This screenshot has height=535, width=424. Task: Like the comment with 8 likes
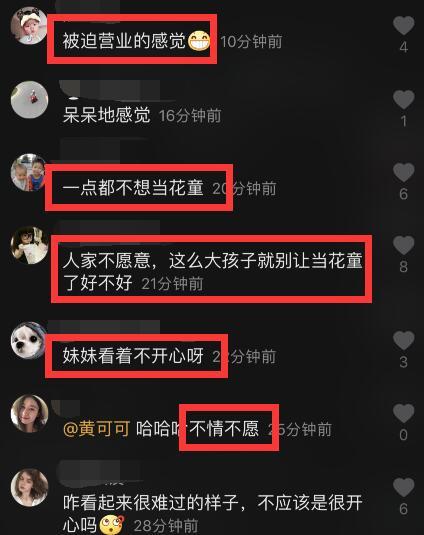coord(404,245)
